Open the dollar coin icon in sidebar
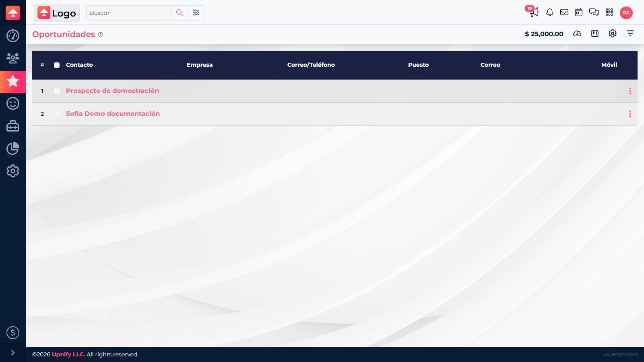 click(13, 333)
